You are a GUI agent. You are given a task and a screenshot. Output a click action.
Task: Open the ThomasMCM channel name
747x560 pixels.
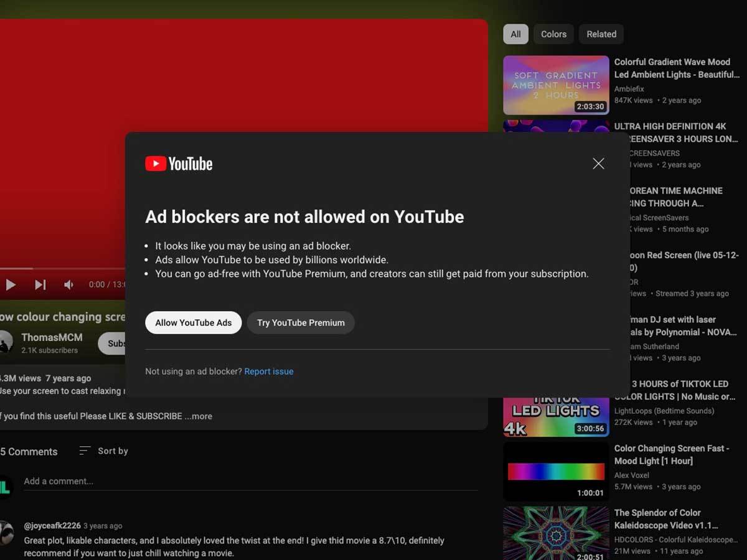52,337
